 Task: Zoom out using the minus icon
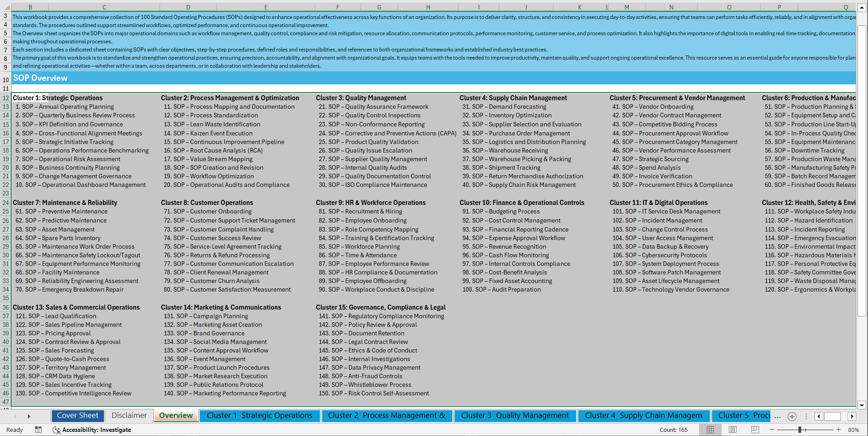click(772, 430)
